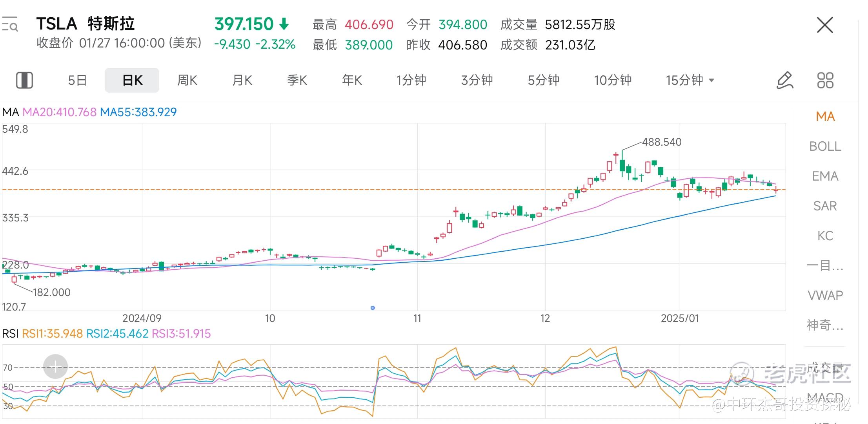868x424 pixels.
Task: Enable the EMA indicator overlay
Action: [825, 176]
